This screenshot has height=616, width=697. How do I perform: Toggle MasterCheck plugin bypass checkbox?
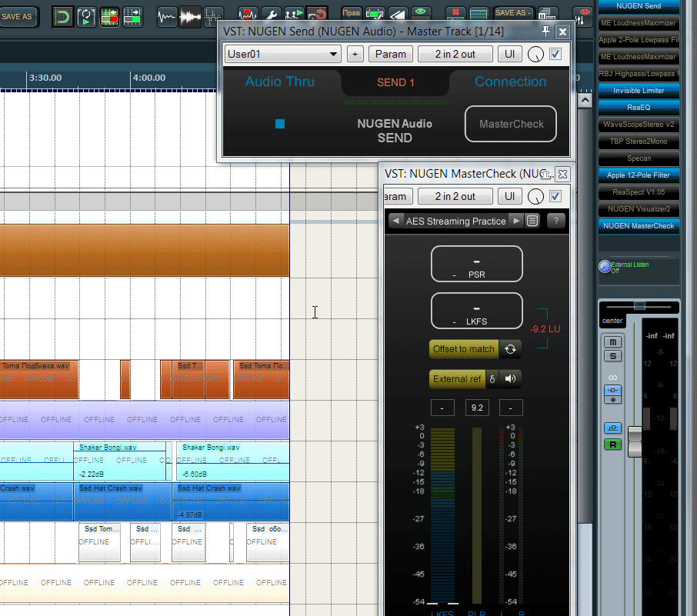point(555,196)
